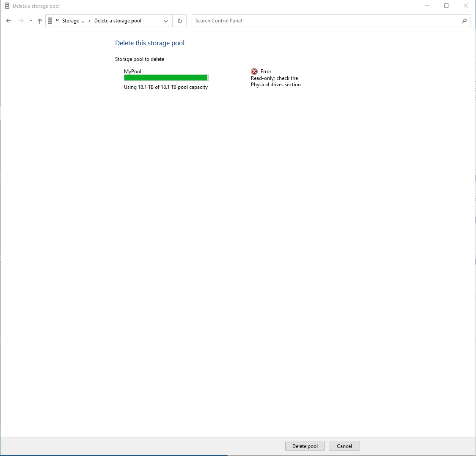Click the forward navigation arrow
This screenshot has height=456, width=476.
[x=20, y=20]
